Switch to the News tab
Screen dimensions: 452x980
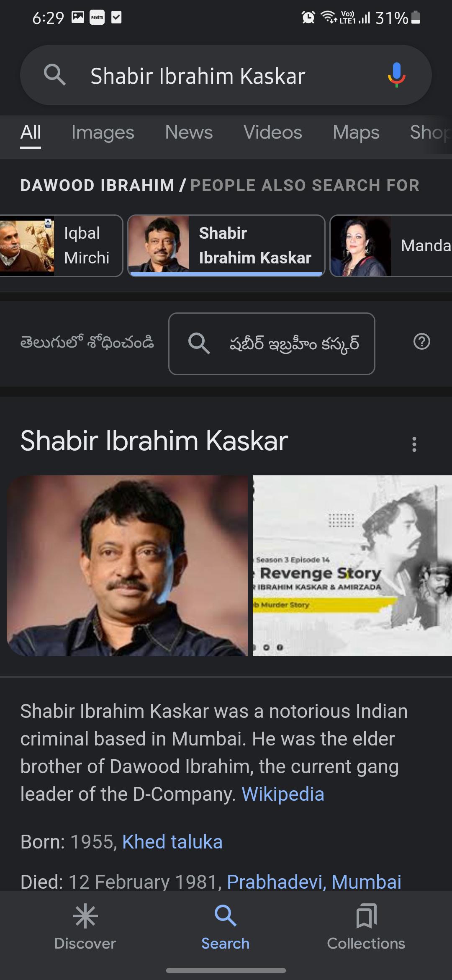click(189, 132)
